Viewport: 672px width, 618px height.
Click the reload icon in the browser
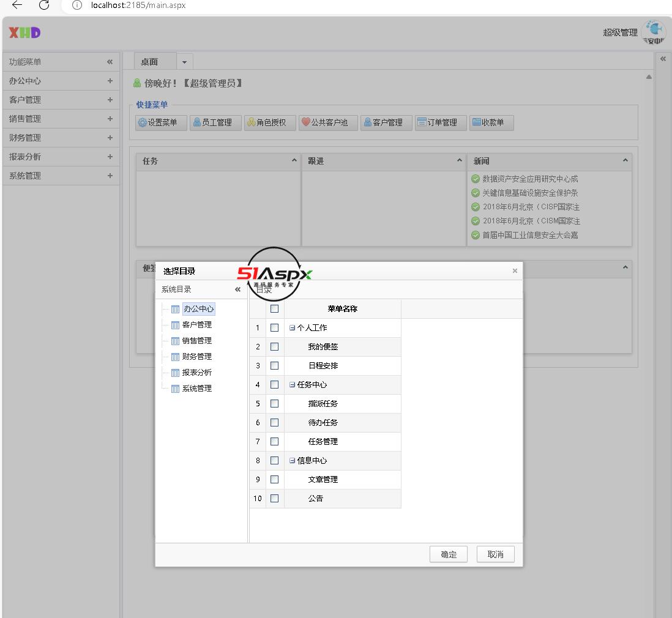[x=44, y=6]
